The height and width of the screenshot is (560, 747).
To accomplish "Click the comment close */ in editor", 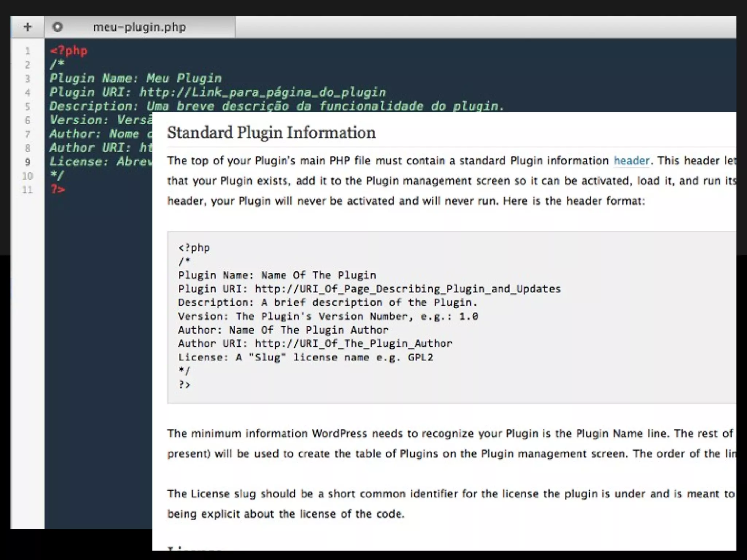I will [57, 176].
